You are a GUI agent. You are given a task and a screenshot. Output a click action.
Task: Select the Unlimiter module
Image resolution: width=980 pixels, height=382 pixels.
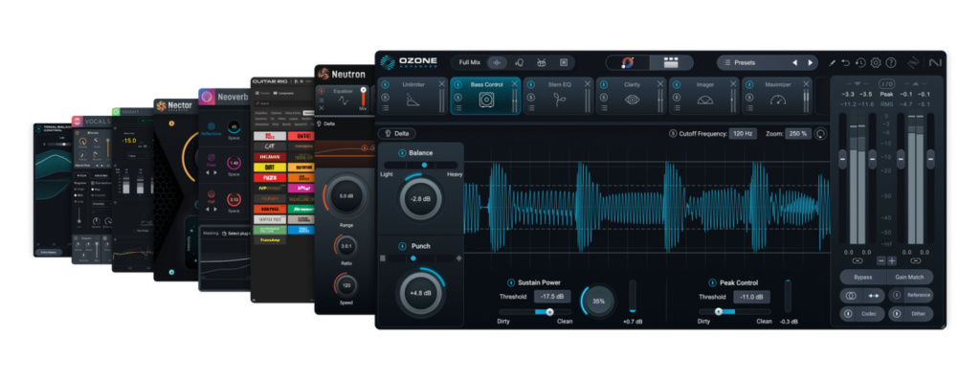coord(413,97)
